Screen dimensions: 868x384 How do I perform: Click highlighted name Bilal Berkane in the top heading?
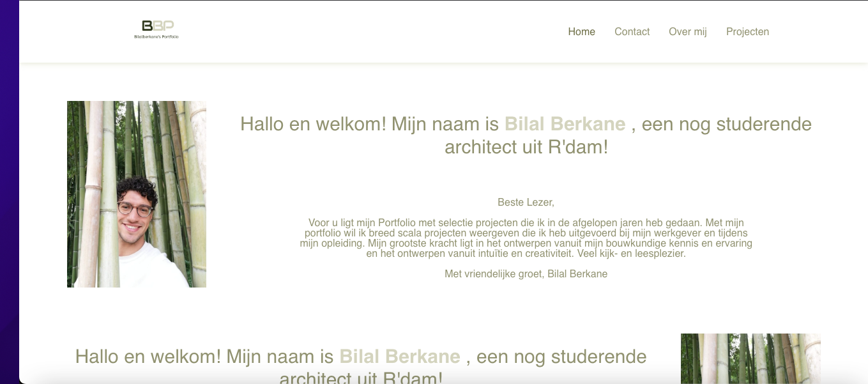point(565,124)
